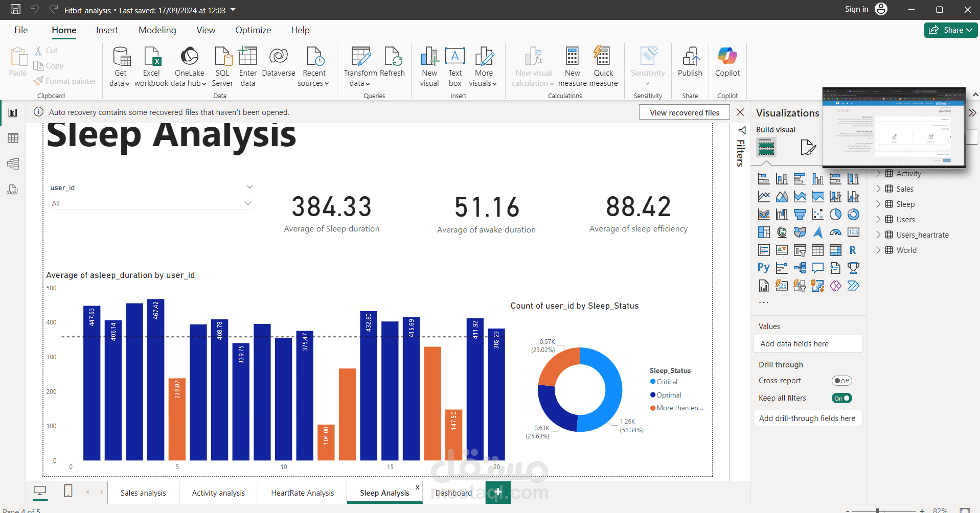Click View recovered files button
980x513 pixels.
pos(684,112)
